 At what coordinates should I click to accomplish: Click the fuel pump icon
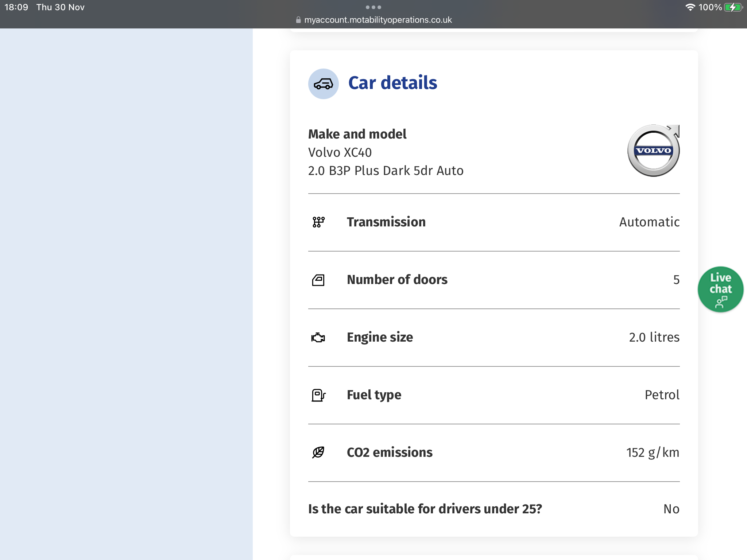point(318,395)
